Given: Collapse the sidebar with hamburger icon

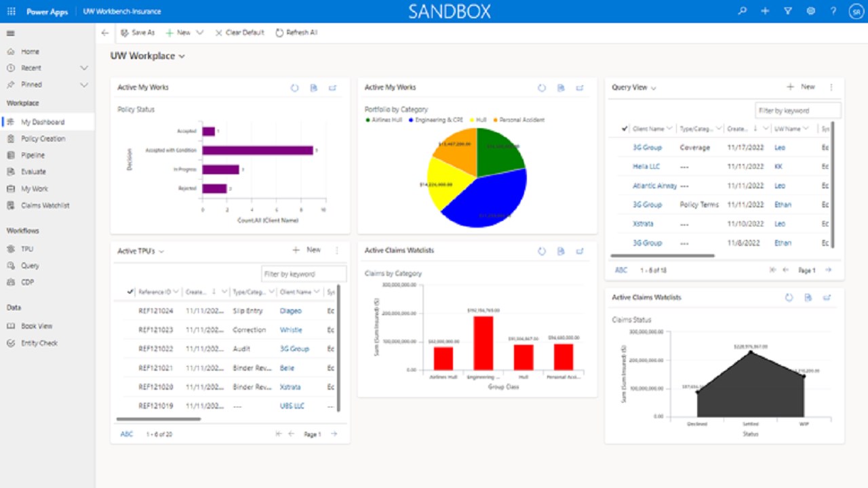Looking at the screenshot, I should click(11, 33).
